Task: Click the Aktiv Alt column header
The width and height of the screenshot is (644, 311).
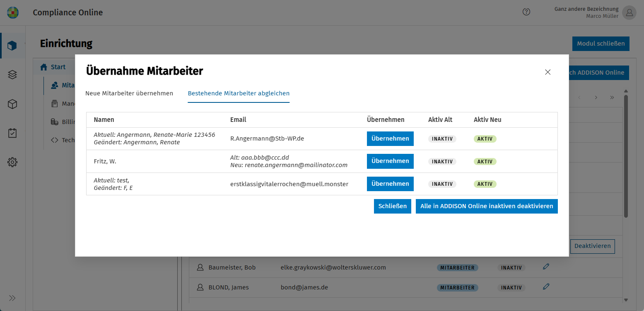Action: tap(440, 120)
